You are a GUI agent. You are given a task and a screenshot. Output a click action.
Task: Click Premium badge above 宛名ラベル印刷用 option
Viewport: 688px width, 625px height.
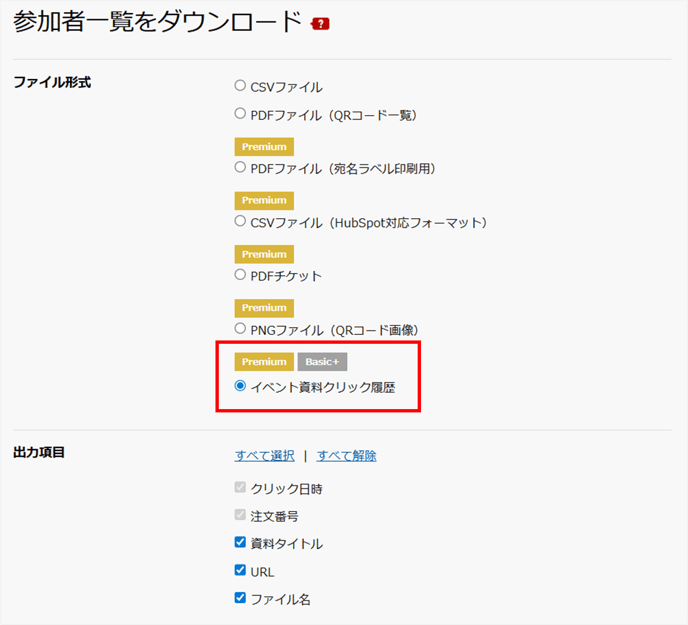(x=264, y=147)
